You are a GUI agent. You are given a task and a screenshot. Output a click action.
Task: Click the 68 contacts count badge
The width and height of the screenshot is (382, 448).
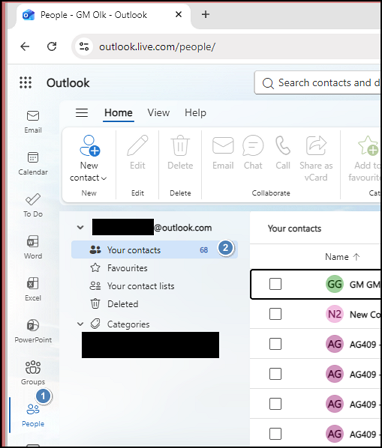204,250
